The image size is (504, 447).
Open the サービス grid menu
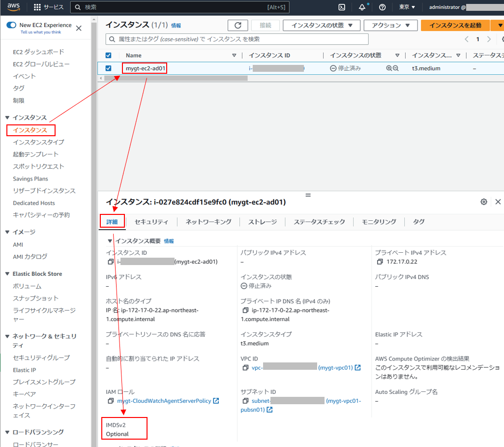49,7
